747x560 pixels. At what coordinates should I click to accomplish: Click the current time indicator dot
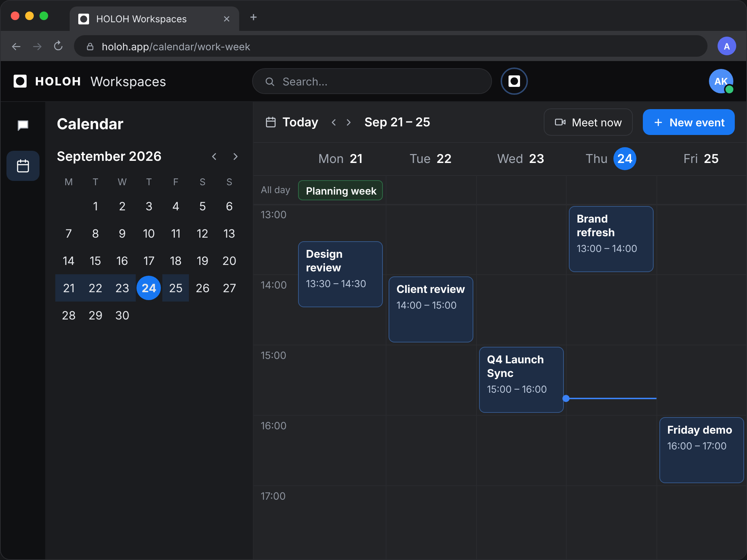566,398
